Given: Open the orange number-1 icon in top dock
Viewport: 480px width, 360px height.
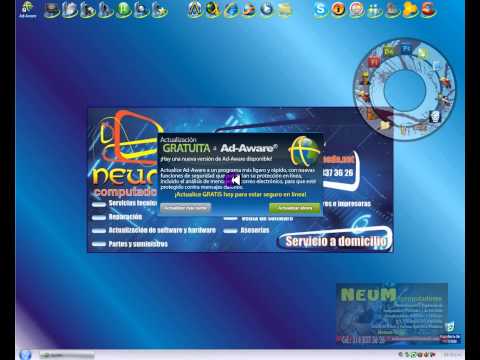Looking at the screenshot, I should point(338,9).
